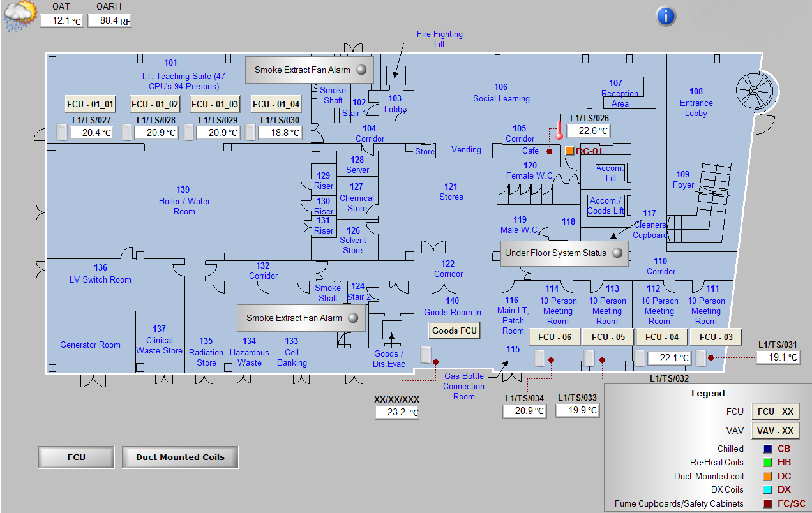Click top Smoke Extract Fan Alarm indicator
Image resolution: width=812 pixels, height=513 pixels.
coord(361,70)
